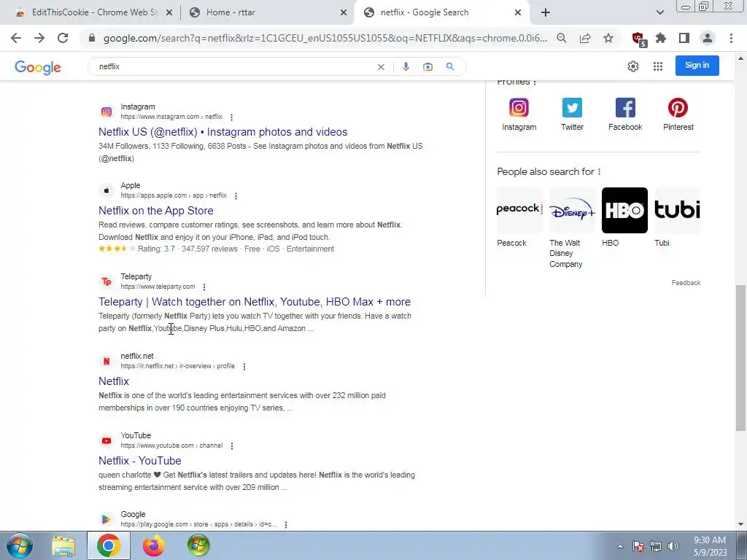Go forward in browser history

(39, 38)
